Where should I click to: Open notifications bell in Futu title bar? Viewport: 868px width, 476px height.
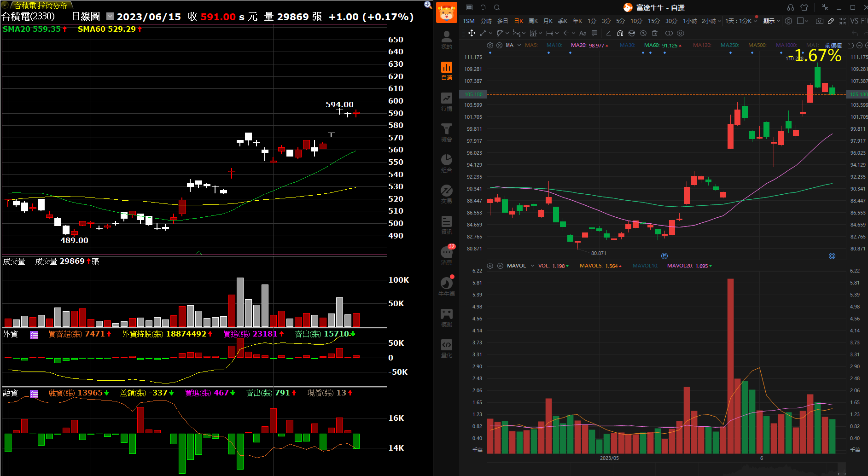483,7
